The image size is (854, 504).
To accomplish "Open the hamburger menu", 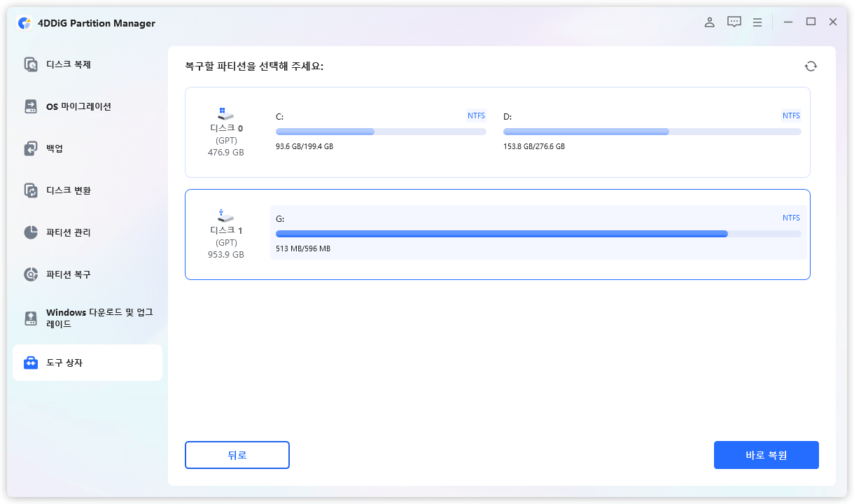I will (757, 22).
